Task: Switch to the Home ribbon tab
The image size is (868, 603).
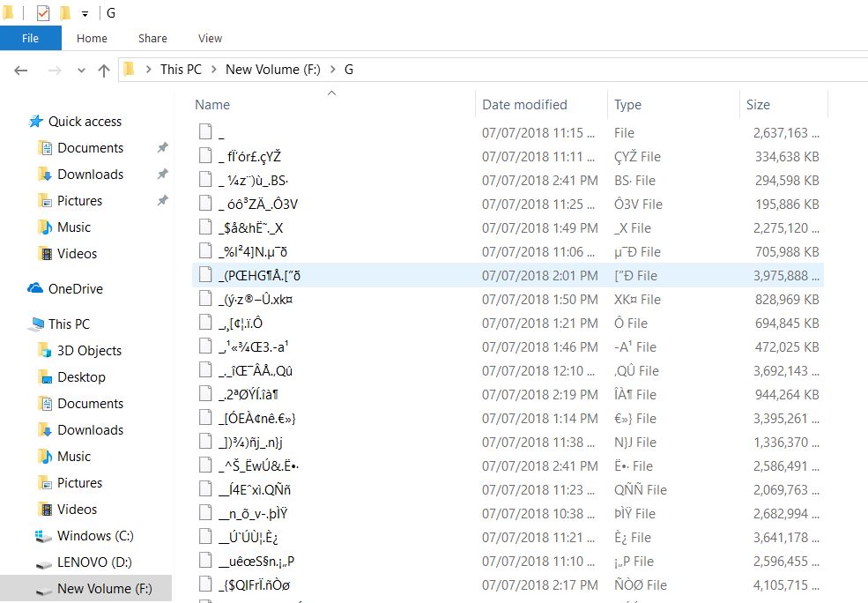Action: click(92, 38)
